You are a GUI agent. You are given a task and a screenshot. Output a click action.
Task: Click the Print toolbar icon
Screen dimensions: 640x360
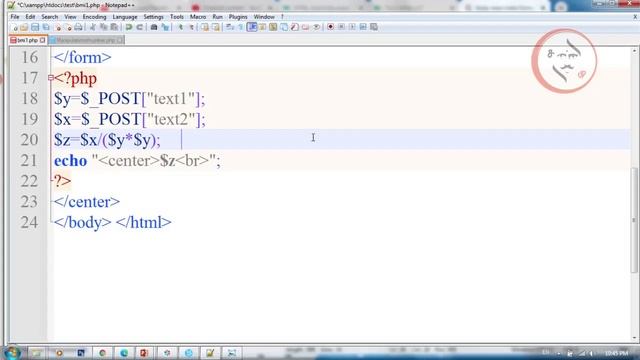tap(78, 27)
